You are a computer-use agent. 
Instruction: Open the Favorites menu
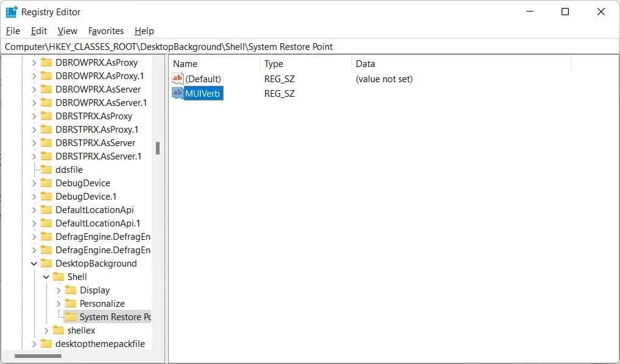coord(106,30)
